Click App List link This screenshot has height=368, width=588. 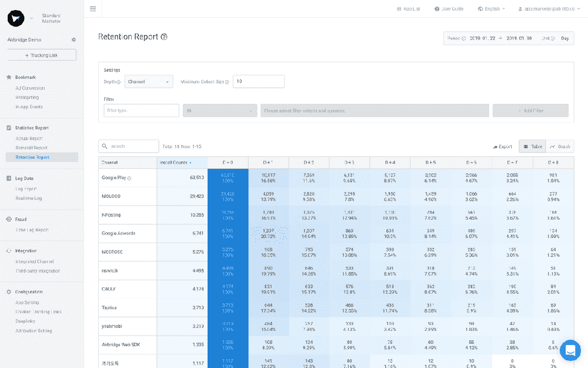click(x=409, y=9)
